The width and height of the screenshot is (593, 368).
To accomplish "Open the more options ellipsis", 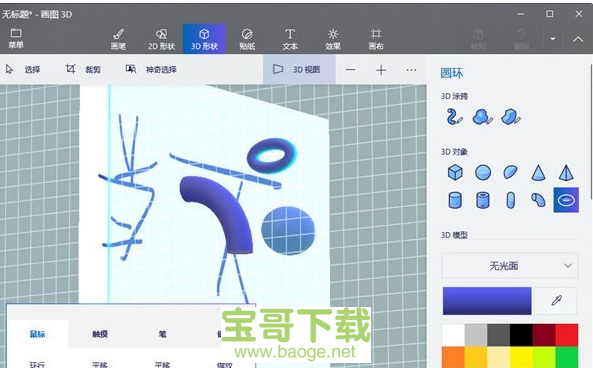I will [x=411, y=70].
